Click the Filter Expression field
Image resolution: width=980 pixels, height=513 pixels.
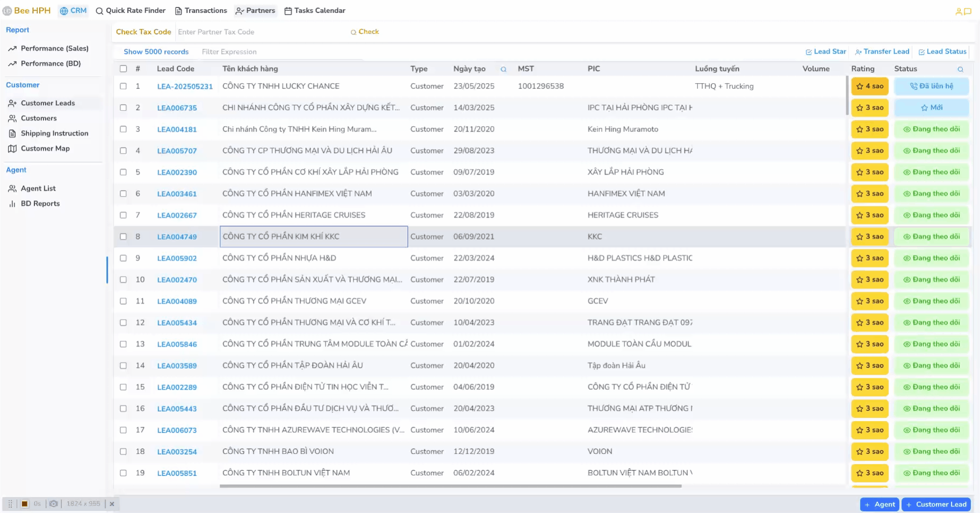point(282,52)
